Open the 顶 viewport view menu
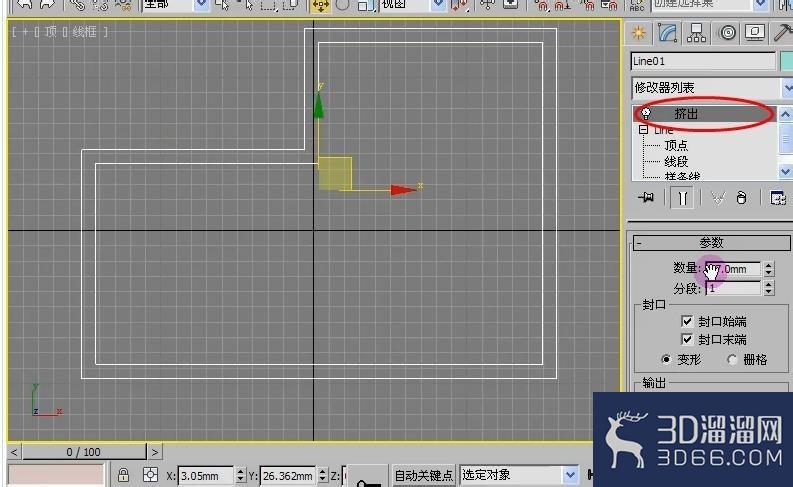The image size is (793, 487). click(51, 32)
